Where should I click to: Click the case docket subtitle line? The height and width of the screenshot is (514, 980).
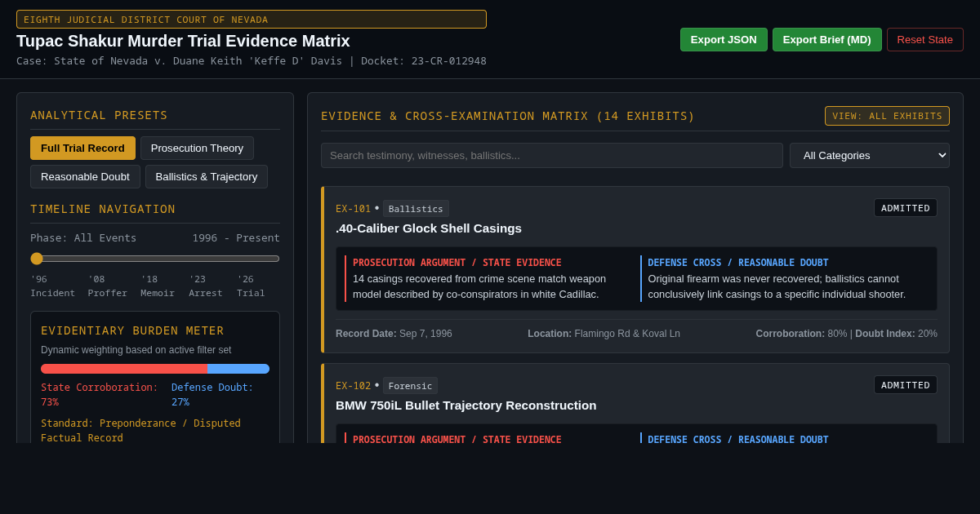coord(252,61)
